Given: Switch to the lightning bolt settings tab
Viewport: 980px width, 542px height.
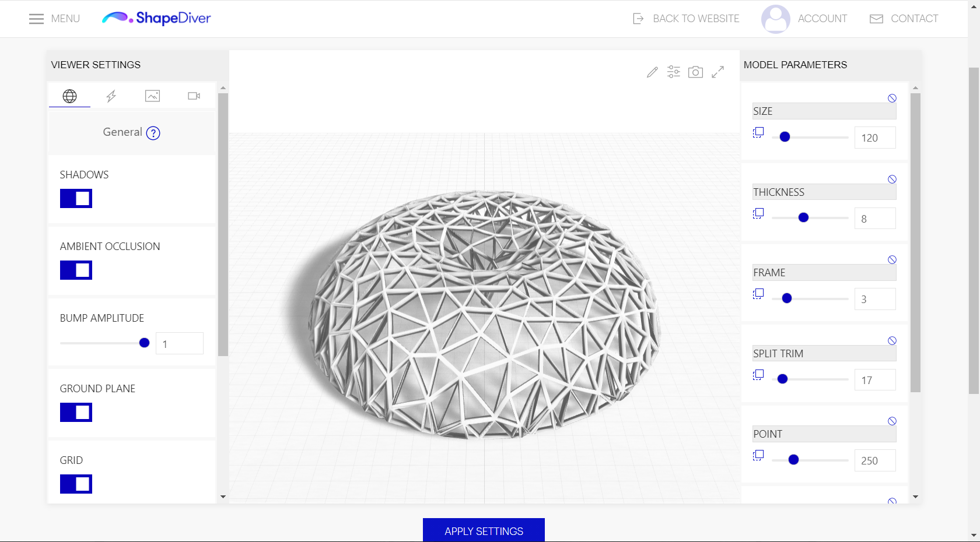Looking at the screenshot, I should click(x=111, y=96).
